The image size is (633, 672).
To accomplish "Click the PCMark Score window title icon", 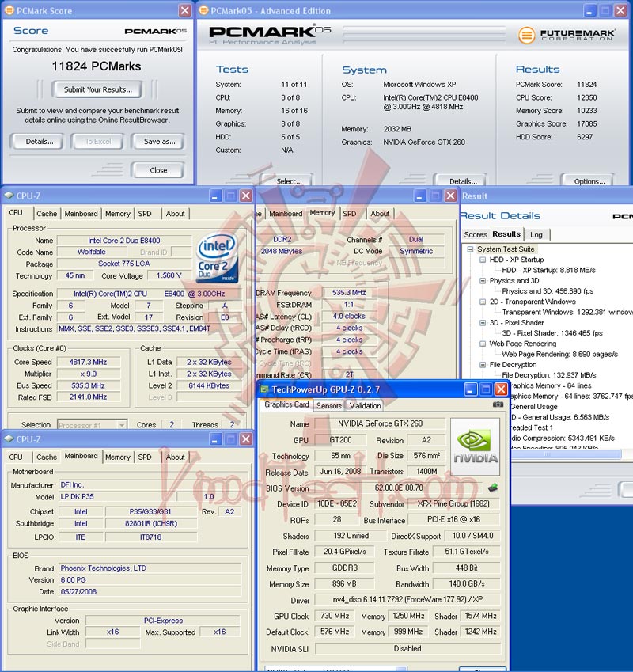I will (x=9, y=10).
